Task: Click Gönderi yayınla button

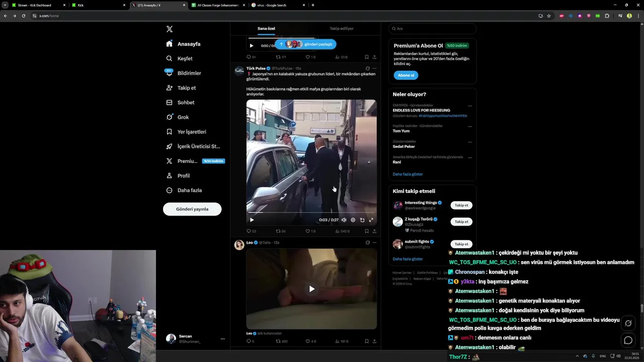Action: click(192, 209)
